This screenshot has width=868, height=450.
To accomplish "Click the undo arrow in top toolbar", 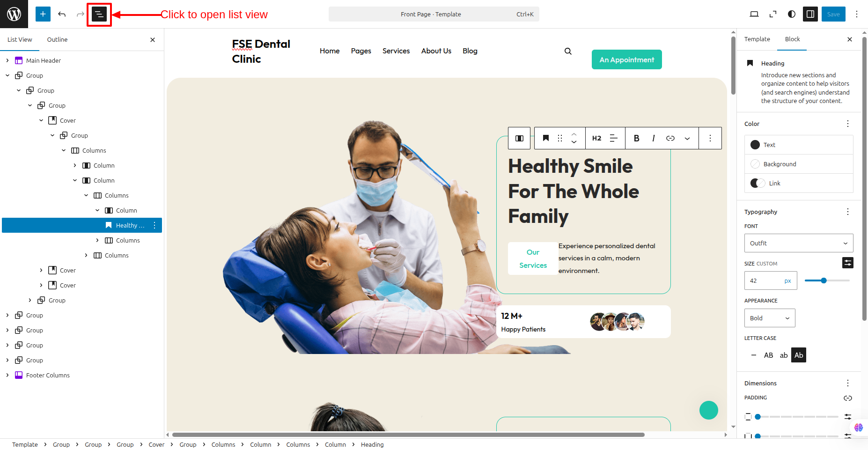I will pos(62,14).
